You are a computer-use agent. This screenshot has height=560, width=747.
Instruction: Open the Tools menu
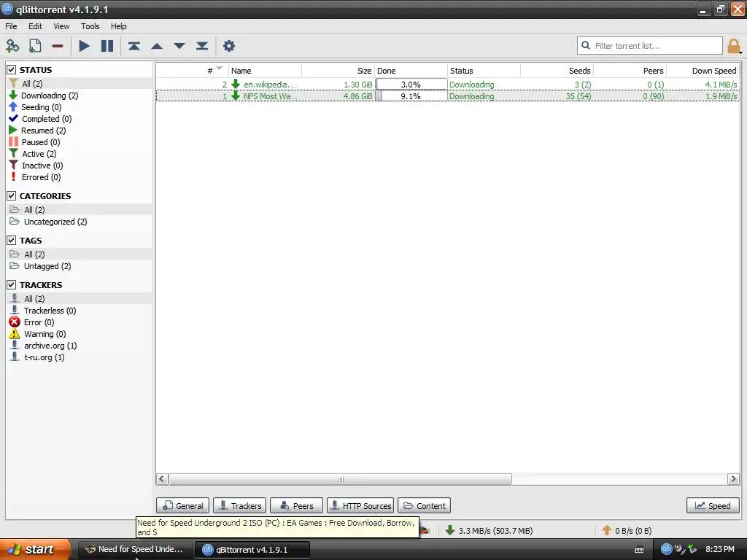click(x=90, y=26)
